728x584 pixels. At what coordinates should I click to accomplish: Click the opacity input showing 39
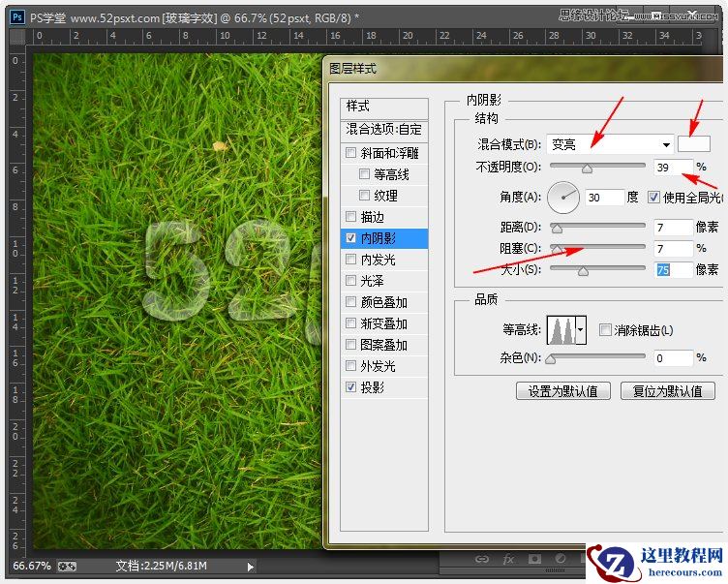pyautogui.click(x=673, y=168)
